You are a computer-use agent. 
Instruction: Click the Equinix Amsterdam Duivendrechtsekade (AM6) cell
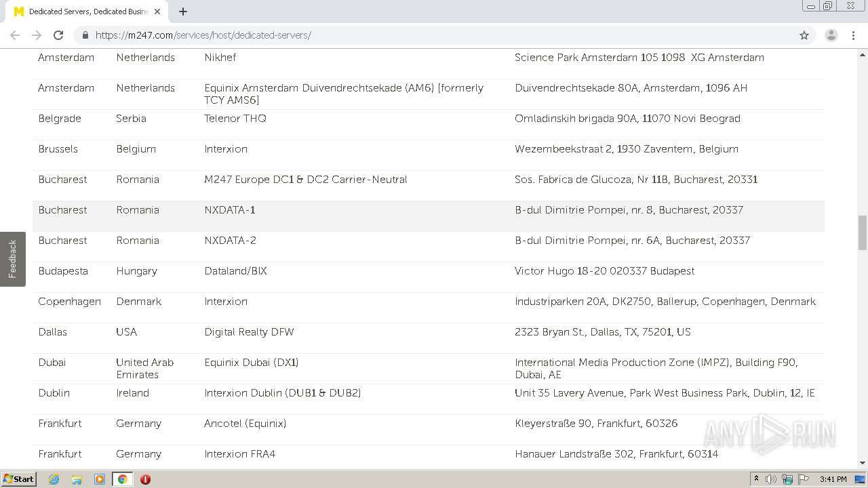[344, 94]
